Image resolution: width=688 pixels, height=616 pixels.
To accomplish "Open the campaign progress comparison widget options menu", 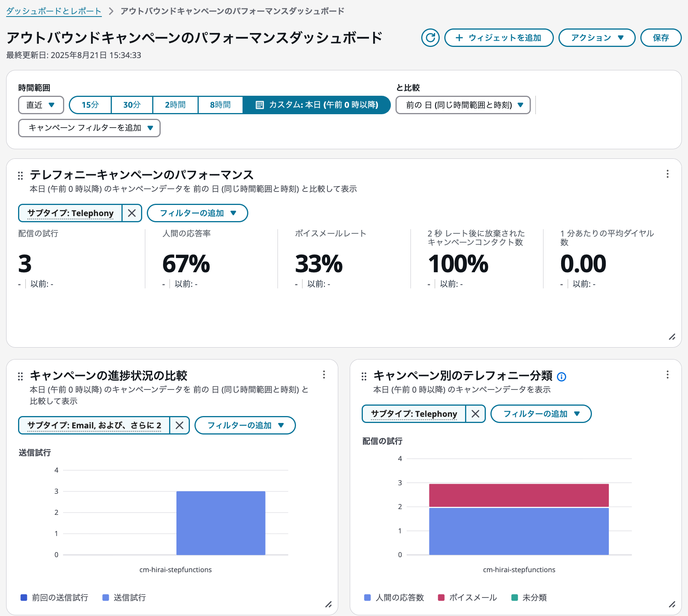I will 324,375.
